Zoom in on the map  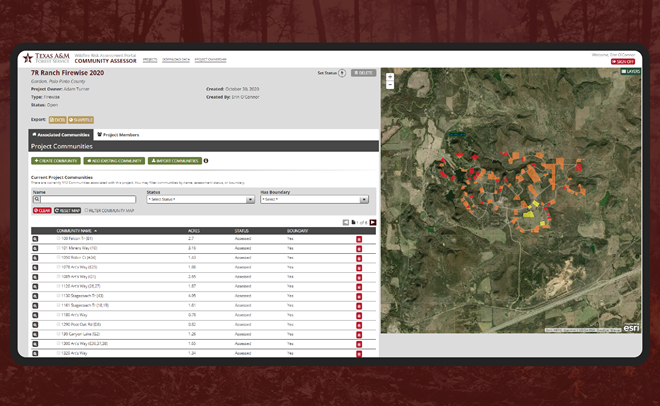[x=390, y=77]
